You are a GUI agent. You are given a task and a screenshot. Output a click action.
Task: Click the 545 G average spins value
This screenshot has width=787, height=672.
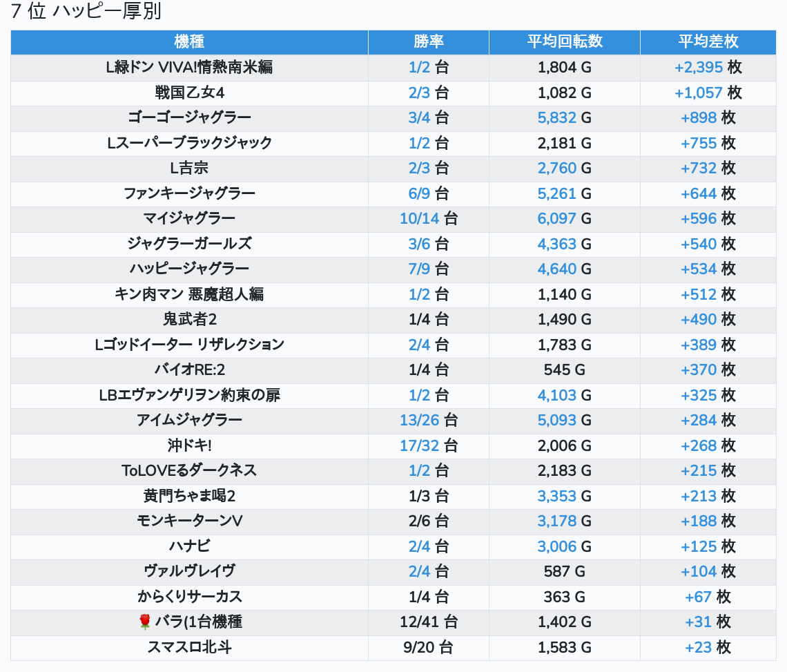click(x=565, y=370)
